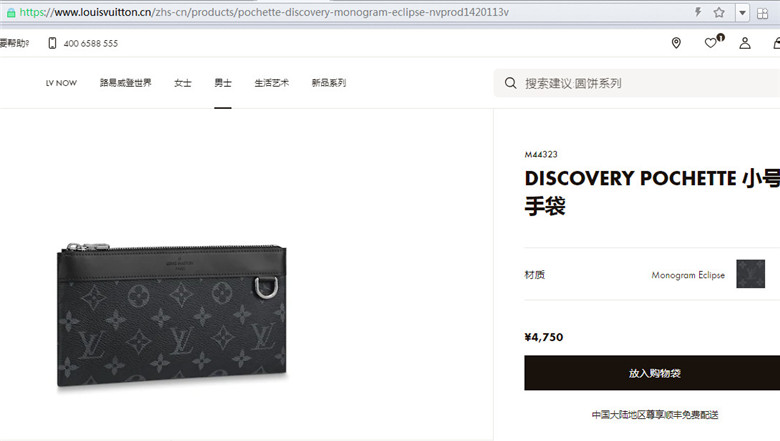
Task: Open the 生活艺术 menu item
Action: pos(272,83)
